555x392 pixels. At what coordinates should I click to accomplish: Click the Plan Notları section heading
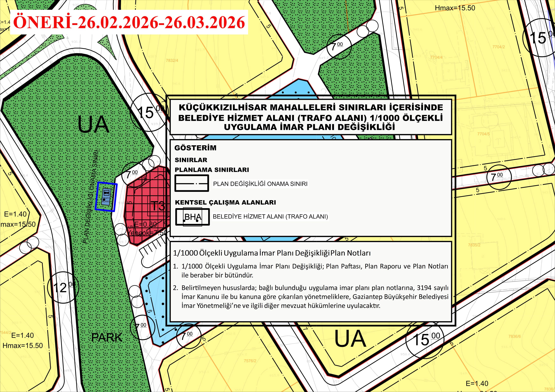272,253
